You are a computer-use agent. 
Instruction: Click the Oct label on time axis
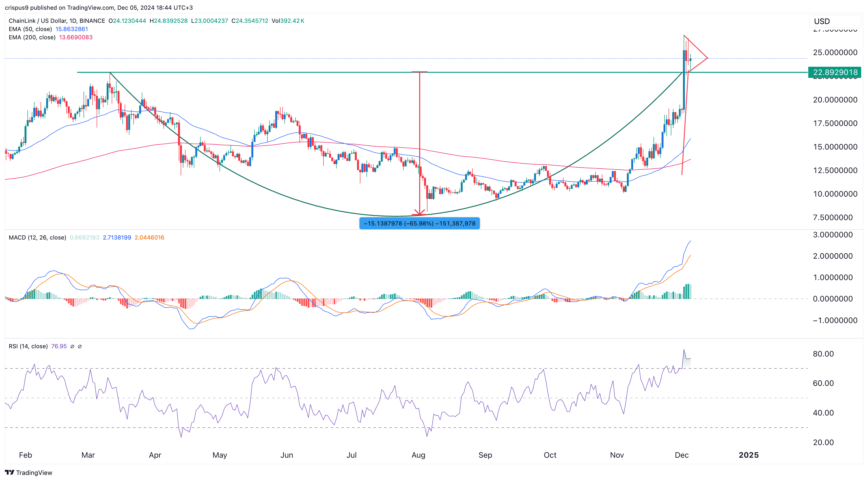[x=550, y=456]
